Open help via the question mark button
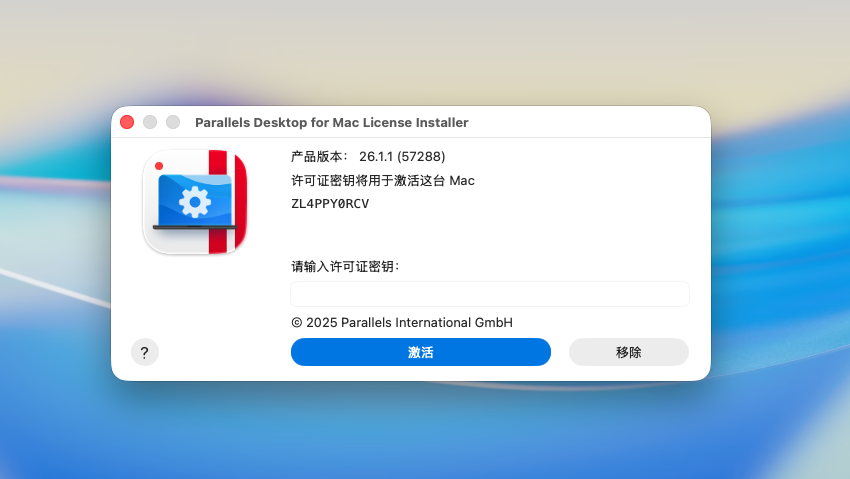 (x=145, y=352)
